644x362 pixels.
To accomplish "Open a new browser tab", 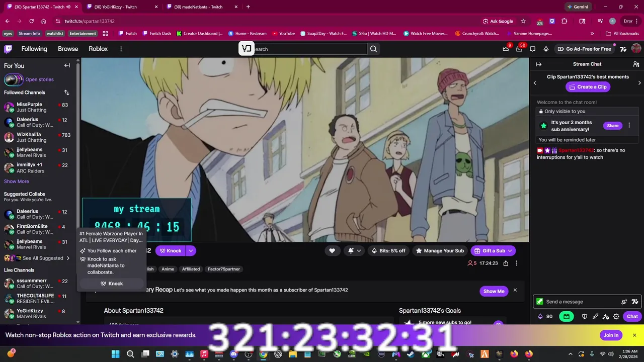I will coord(248,7).
